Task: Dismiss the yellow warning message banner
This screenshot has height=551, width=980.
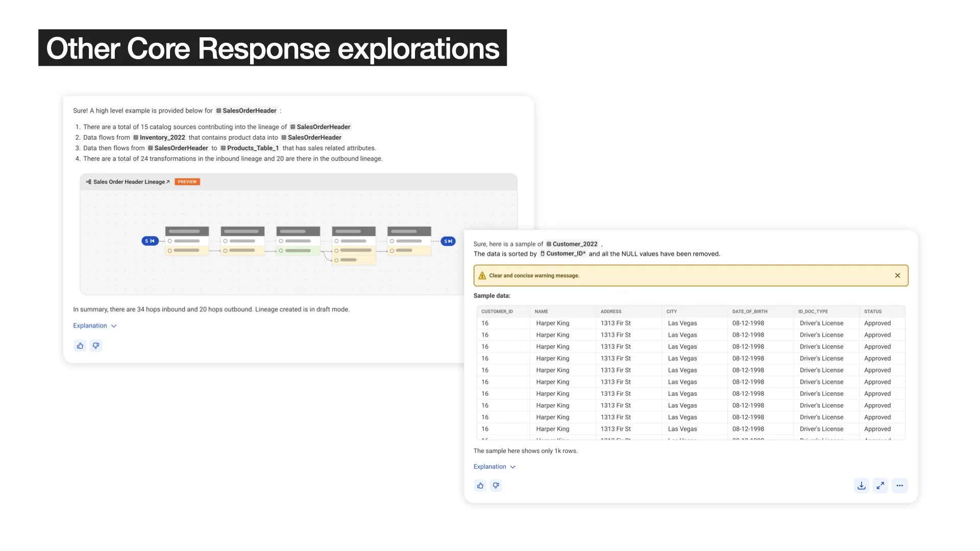Action: point(898,275)
